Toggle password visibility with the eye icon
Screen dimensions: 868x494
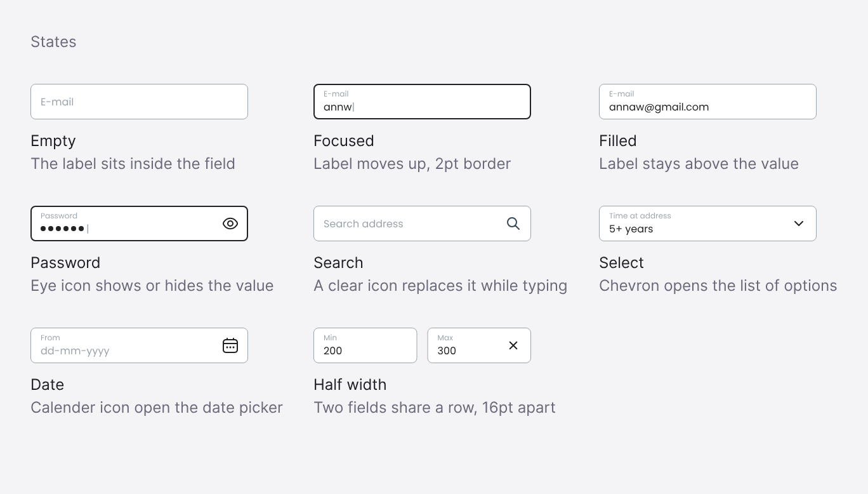pos(230,224)
